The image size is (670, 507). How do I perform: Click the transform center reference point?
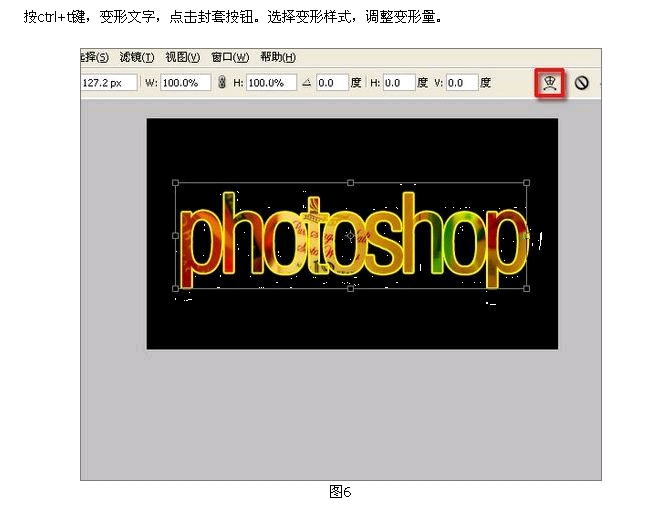[350, 235]
